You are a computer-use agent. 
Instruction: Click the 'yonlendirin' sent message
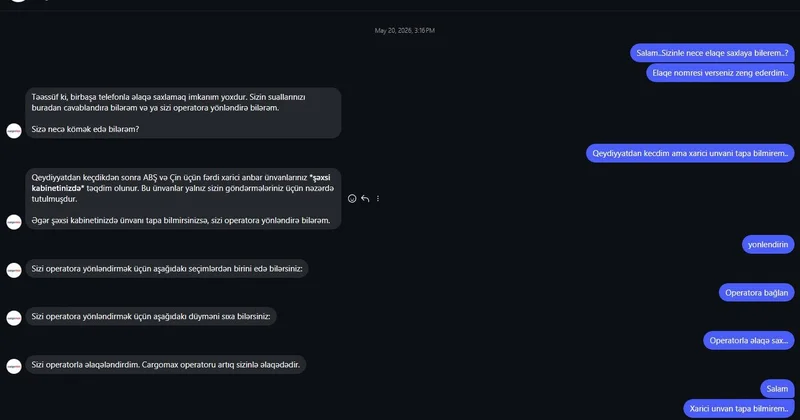pos(768,244)
